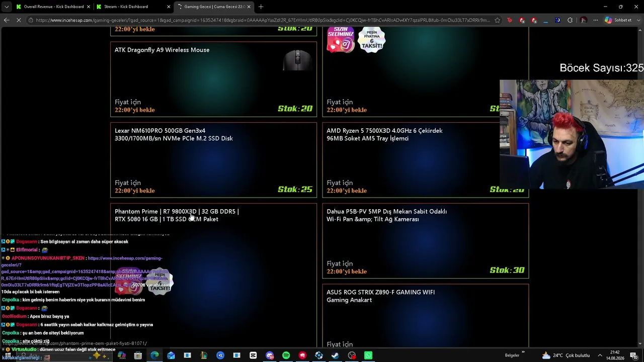Open the weather widget showing 24°C
Viewport: 644px width, 362px height.
(x=566, y=355)
